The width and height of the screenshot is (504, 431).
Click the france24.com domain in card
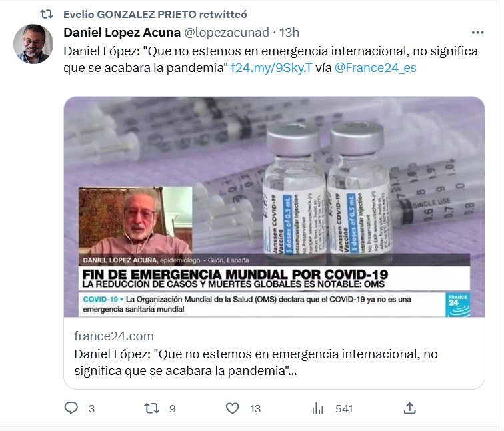pos(114,336)
